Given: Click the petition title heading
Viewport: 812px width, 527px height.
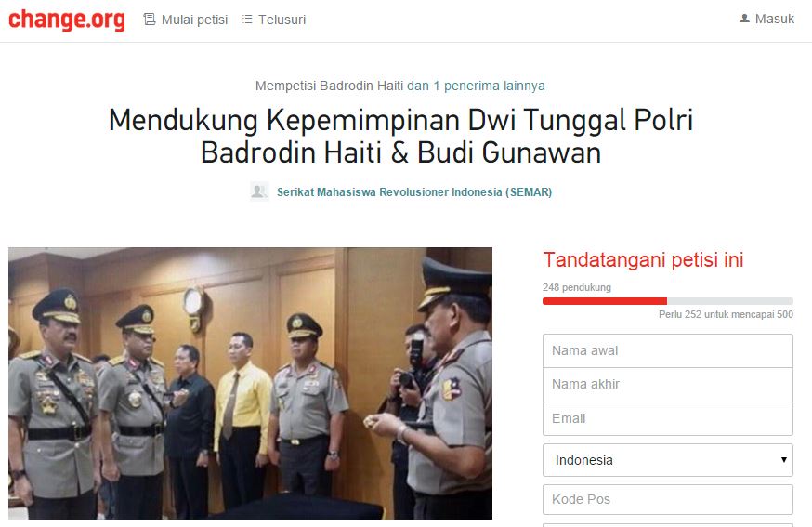Looking at the screenshot, I should pos(400,136).
